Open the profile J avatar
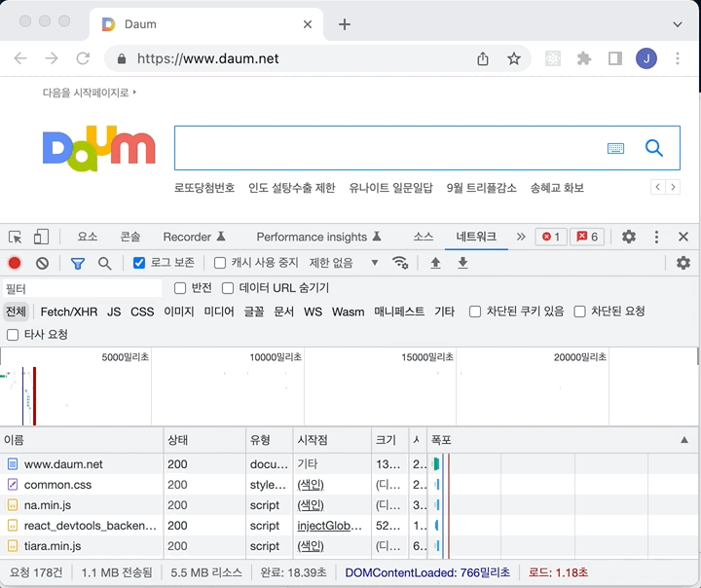Image resolution: width=701 pixels, height=588 pixels. pos(646,58)
